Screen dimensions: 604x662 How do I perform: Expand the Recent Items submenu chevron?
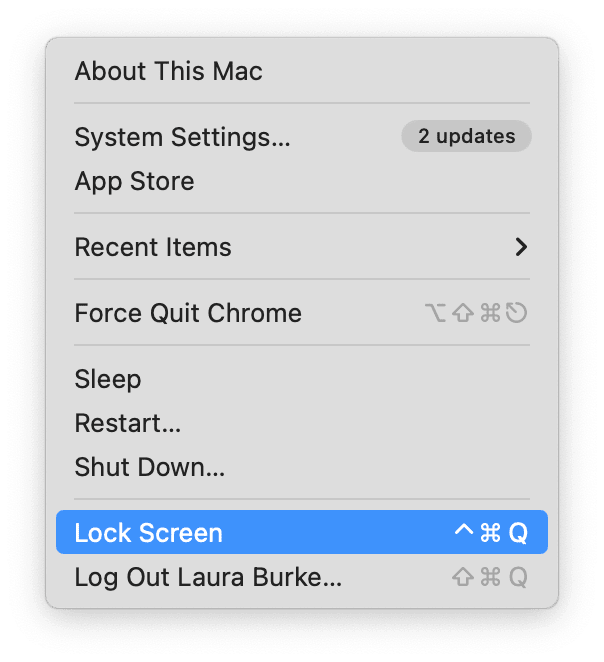[x=520, y=248]
